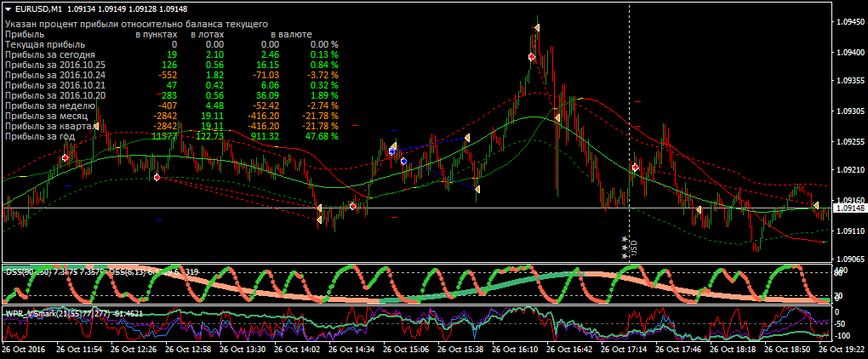Click price scale label 1.09305
Viewport: 868px width, 359px height.
849,111
